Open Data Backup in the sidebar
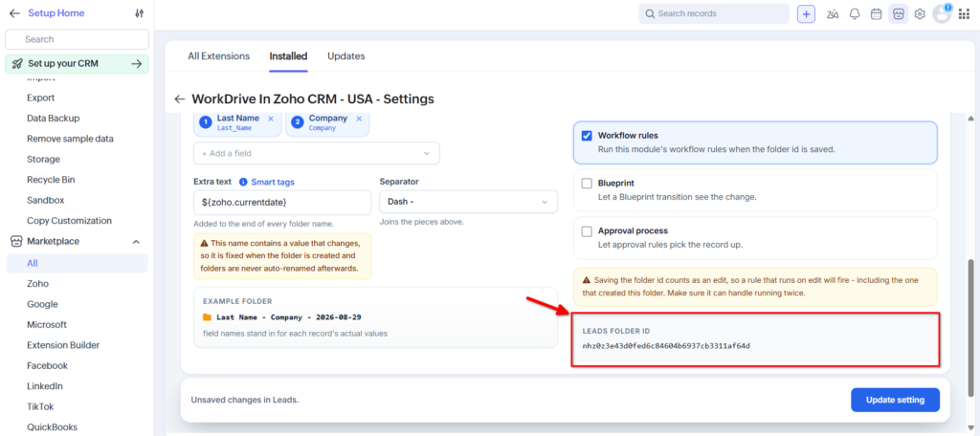The image size is (980, 436). coord(54,118)
